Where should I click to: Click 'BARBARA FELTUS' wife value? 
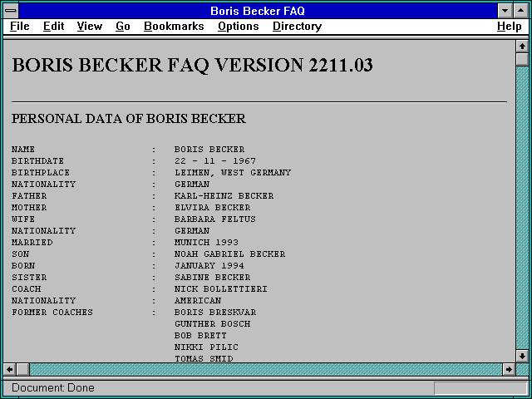(x=215, y=219)
